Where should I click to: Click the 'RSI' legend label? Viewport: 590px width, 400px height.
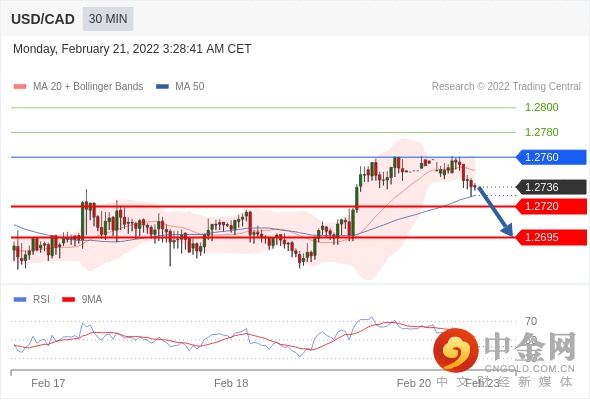coord(41,300)
